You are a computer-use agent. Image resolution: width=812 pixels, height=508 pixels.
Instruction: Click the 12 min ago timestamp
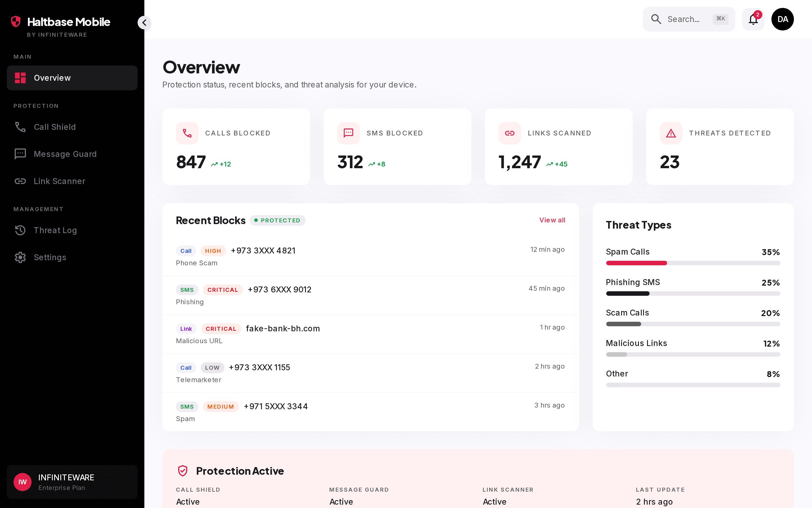tap(547, 249)
